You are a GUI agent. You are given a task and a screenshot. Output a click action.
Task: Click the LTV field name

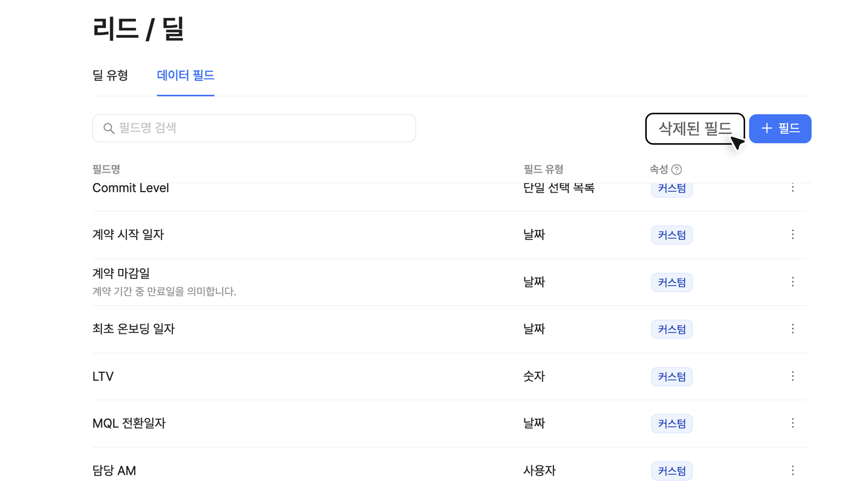pyautogui.click(x=103, y=376)
